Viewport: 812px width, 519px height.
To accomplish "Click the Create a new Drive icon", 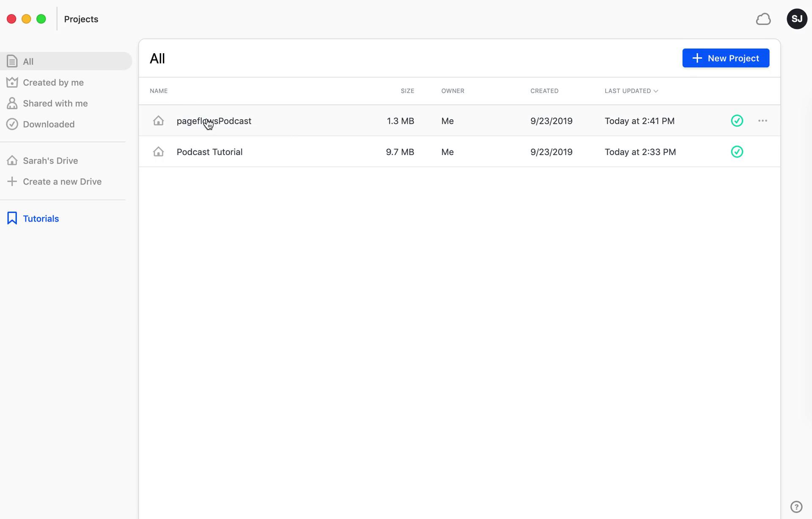I will tap(11, 181).
